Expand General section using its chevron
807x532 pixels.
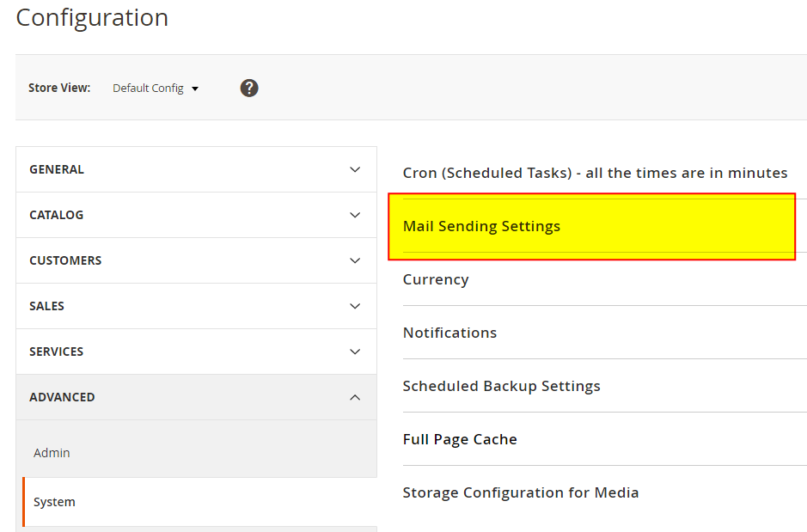point(355,169)
